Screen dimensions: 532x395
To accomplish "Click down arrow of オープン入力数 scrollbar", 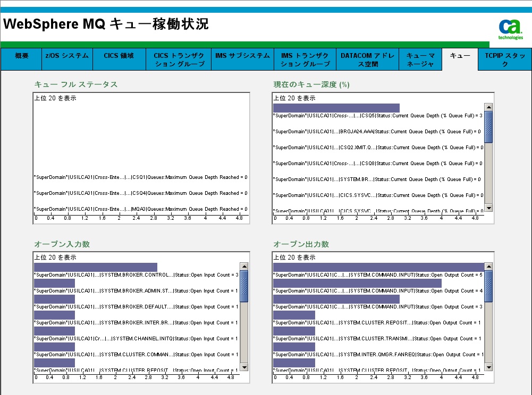I will (244, 367).
